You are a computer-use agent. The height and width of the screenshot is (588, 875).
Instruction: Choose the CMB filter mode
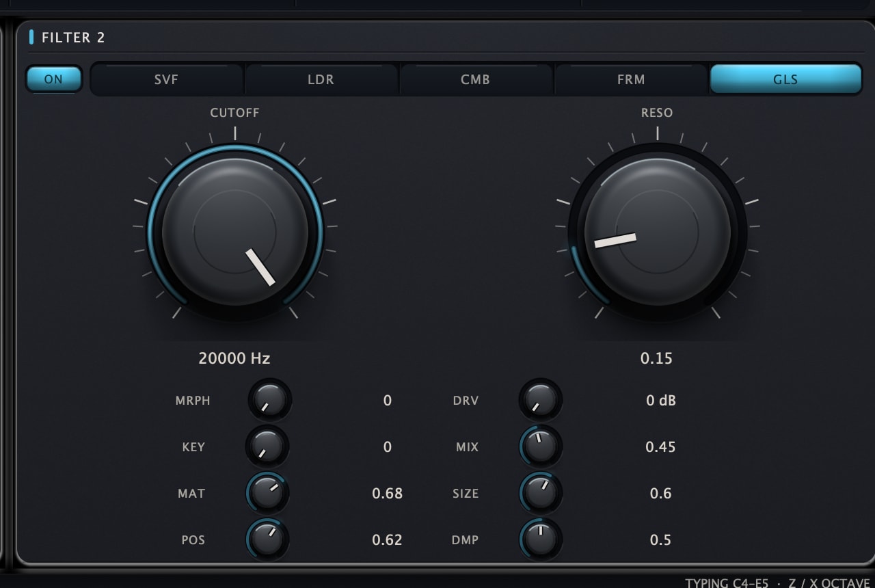(x=475, y=79)
